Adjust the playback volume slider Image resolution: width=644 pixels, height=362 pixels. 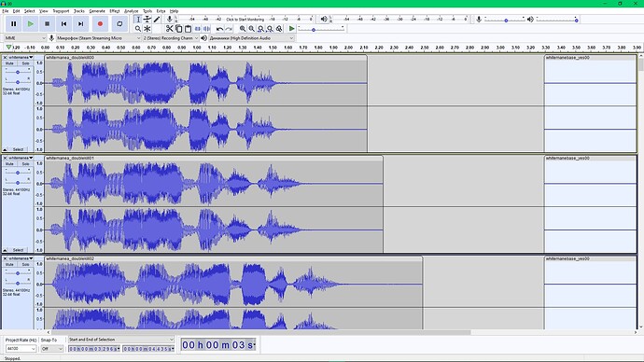(557, 20)
